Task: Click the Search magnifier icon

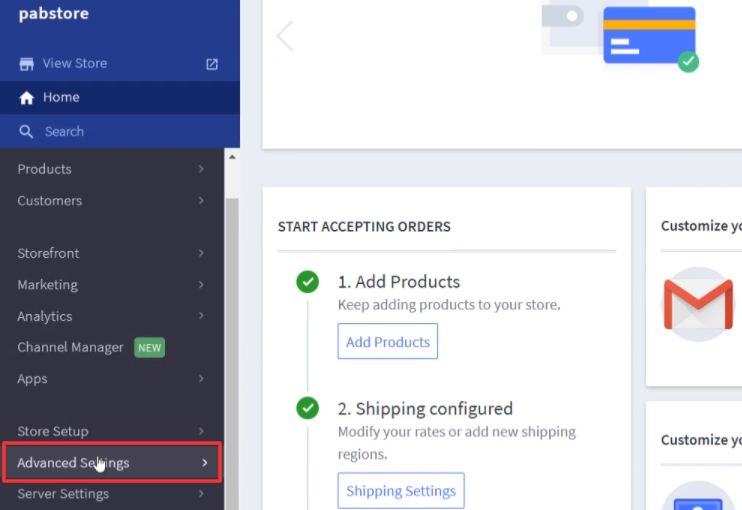Action: point(26,132)
